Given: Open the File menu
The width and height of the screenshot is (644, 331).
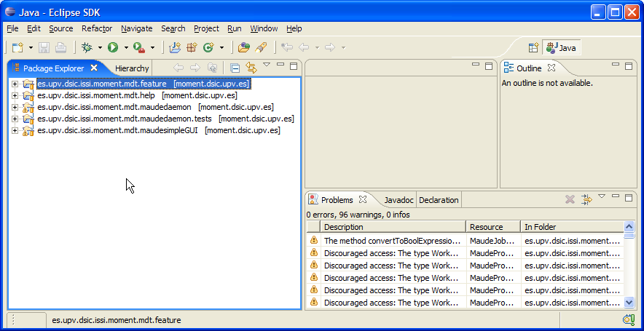Looking at the screenshot, I should (12, 28).
